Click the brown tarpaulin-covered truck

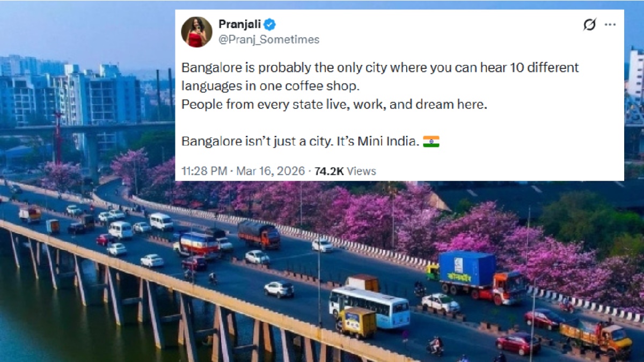(259, 235)
